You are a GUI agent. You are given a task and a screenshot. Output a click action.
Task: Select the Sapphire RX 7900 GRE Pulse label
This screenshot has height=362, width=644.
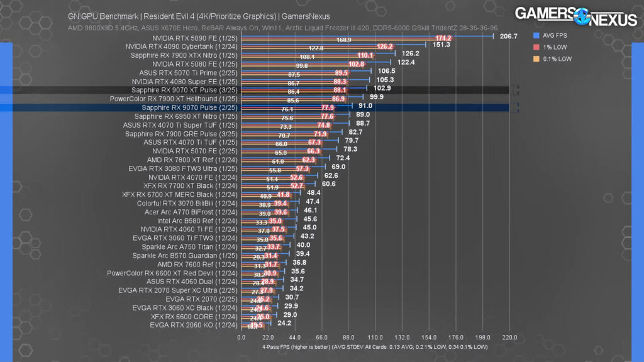[182, 134]
